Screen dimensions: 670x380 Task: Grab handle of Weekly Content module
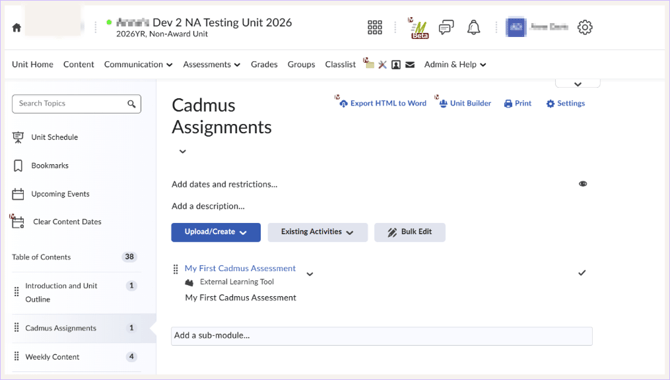(17, 356)
